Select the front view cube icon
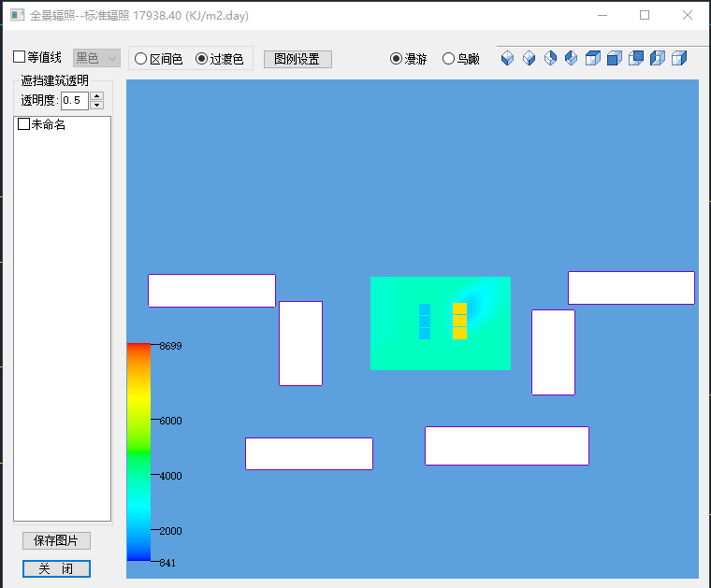This screenshot has width=711, height=588. [615, 58]
